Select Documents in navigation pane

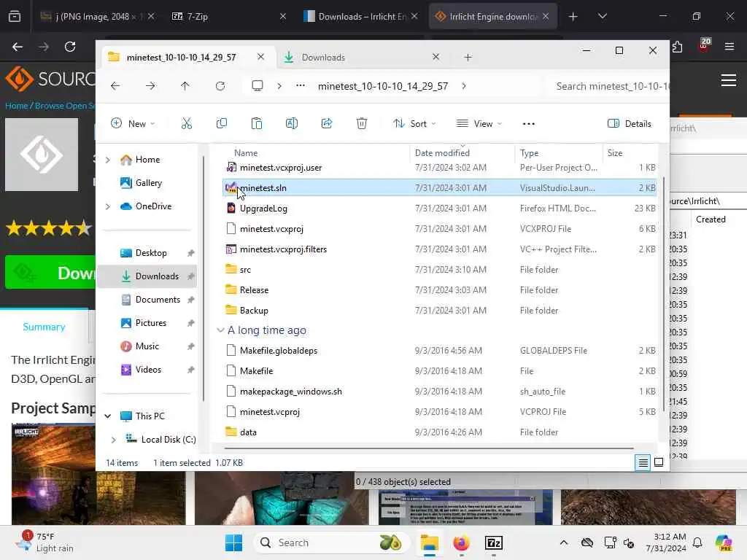point(148,300)
